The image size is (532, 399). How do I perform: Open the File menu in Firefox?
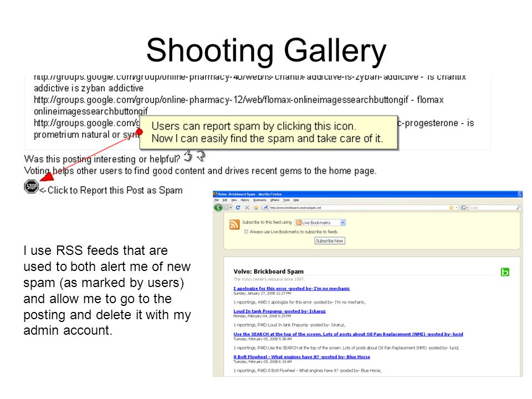216,200
